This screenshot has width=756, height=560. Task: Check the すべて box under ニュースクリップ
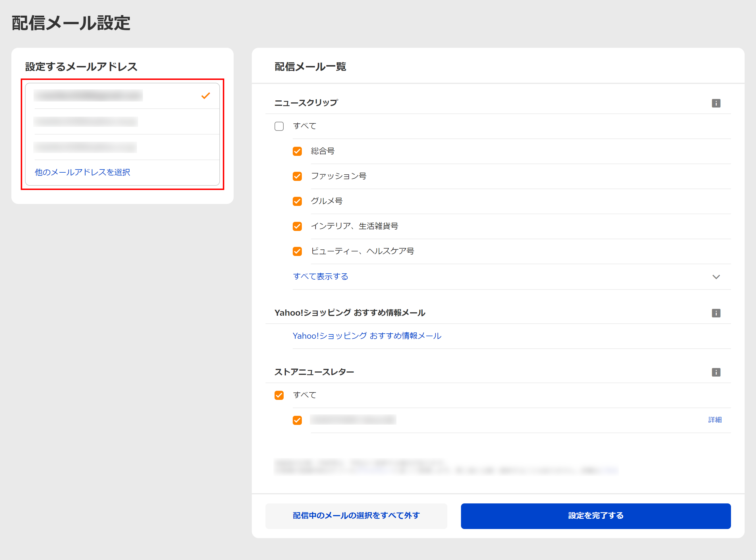tap(279, 126)
